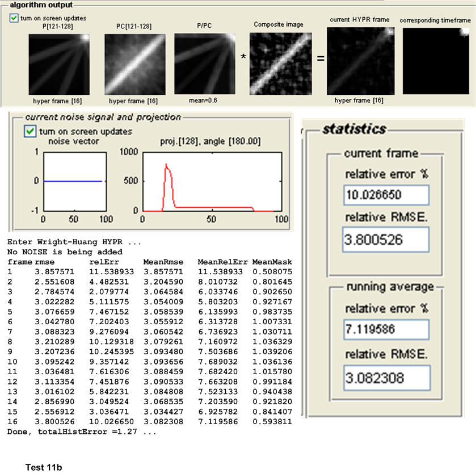
Task: Focus current frame relative RMSE field
Action: click(x=386, y=239)
